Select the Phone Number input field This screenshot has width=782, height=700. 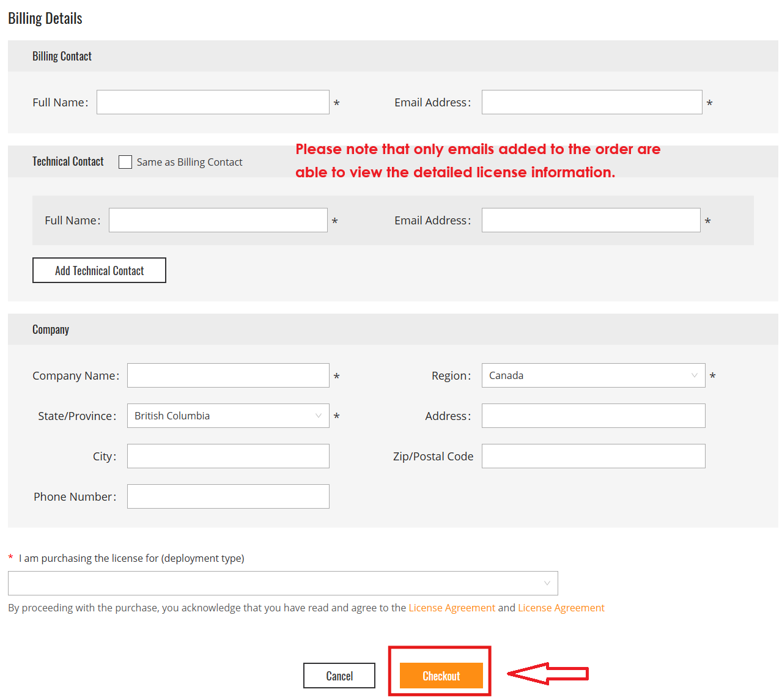227,496
